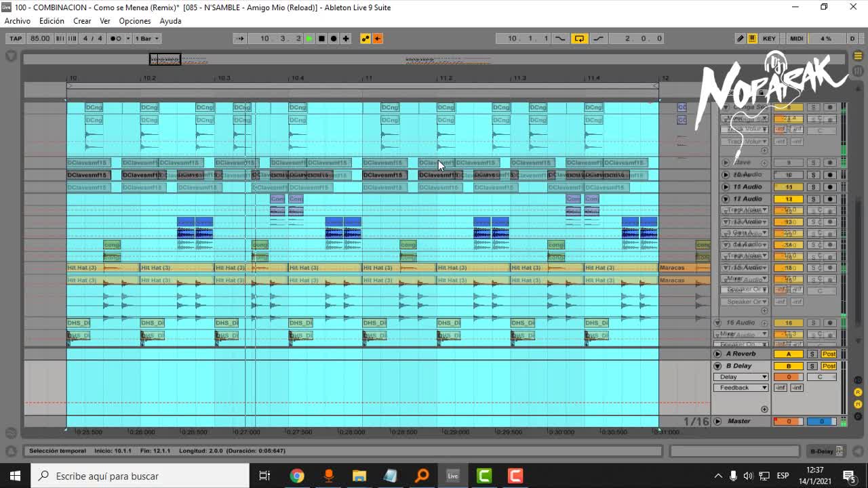Stop playback with the square Stop button
The width and height of the screenshot is (868, 488).
[321, 39]
